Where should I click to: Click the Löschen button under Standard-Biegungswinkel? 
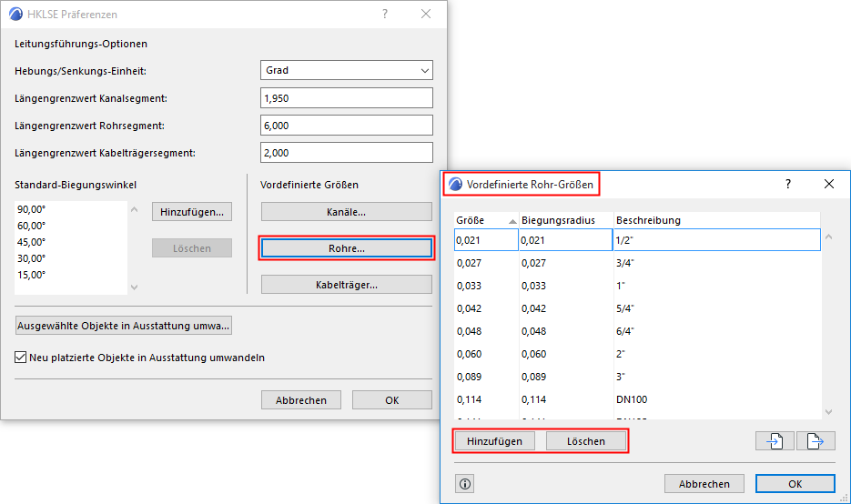point(191,248)
